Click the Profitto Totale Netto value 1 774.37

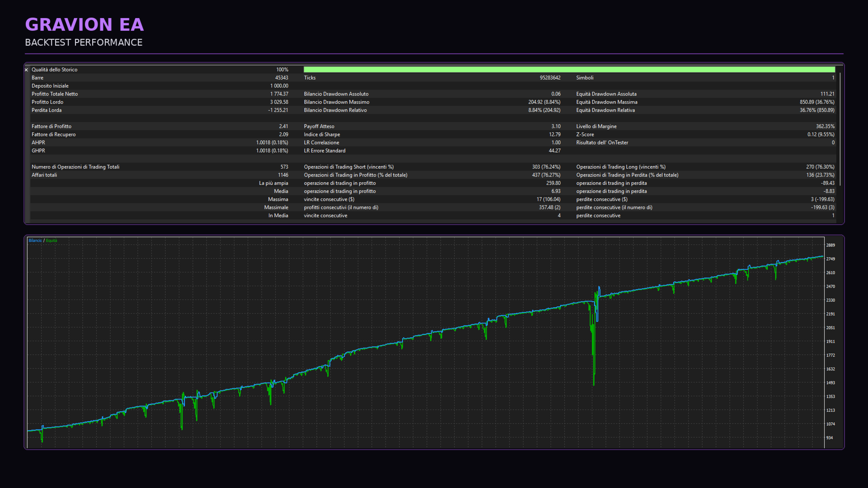pos(279,94)
